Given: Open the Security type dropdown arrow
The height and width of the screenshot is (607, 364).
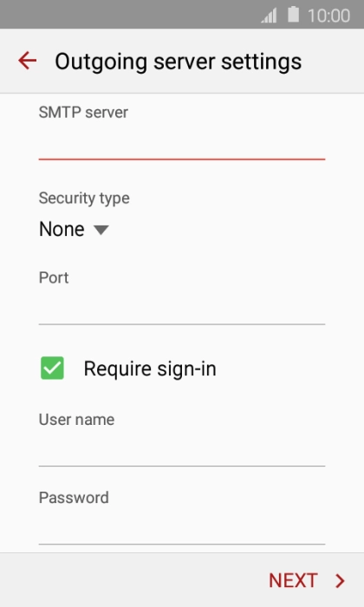Looking at the screenshot, I should (101, 230).
